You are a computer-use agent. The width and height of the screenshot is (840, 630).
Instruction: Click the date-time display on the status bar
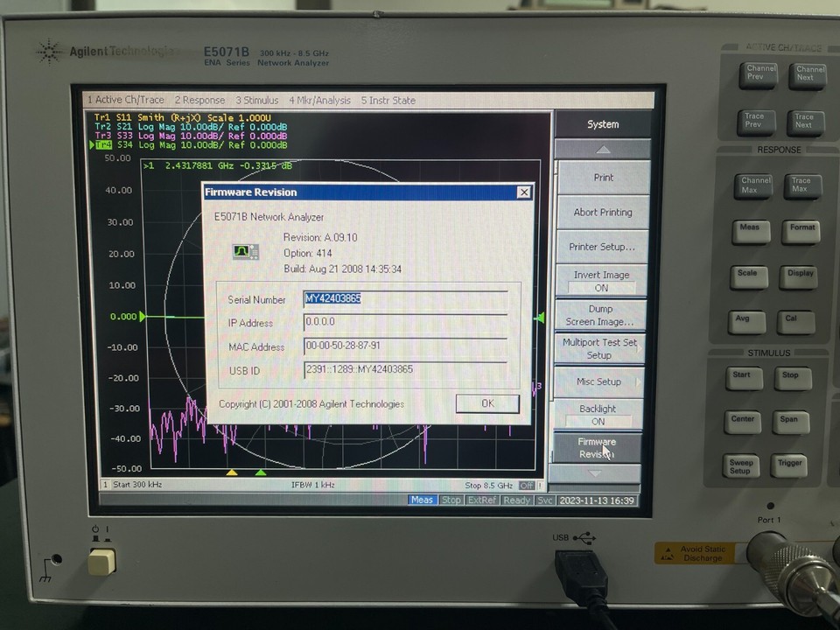click(x=598, y=500)
